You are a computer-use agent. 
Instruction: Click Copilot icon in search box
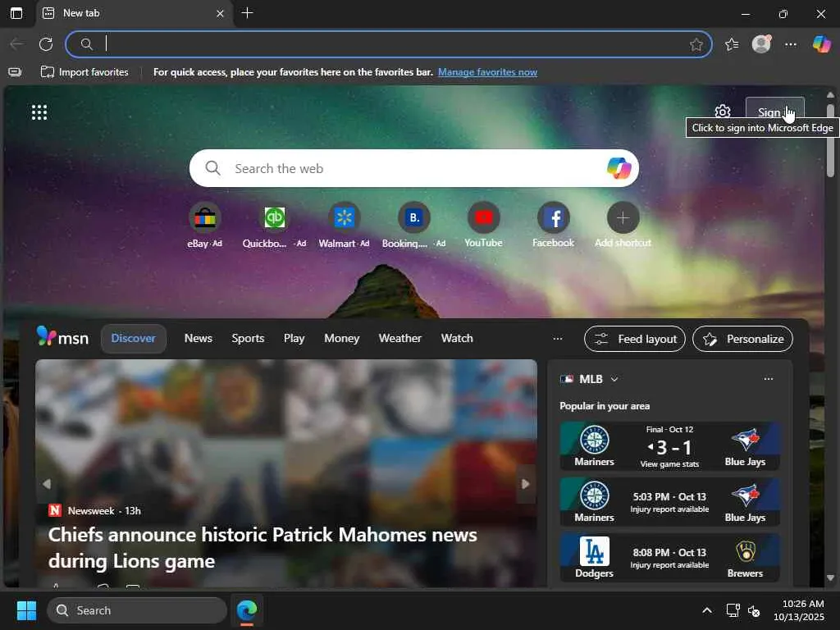click(619, 168)
